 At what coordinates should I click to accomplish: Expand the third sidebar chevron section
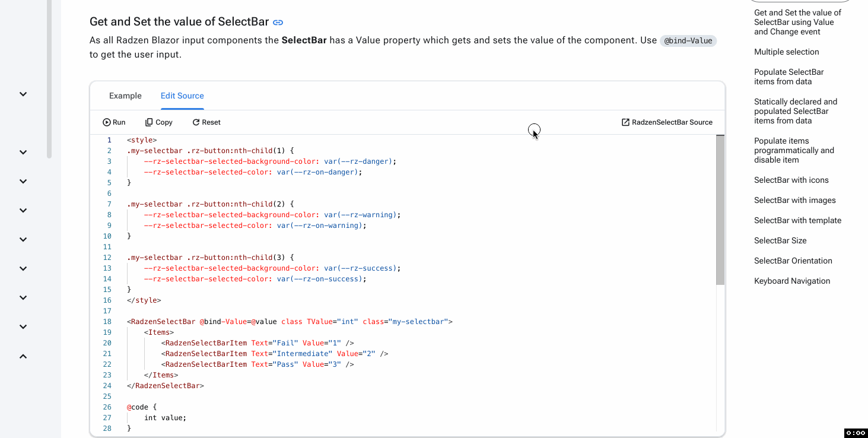coord(23,181)
